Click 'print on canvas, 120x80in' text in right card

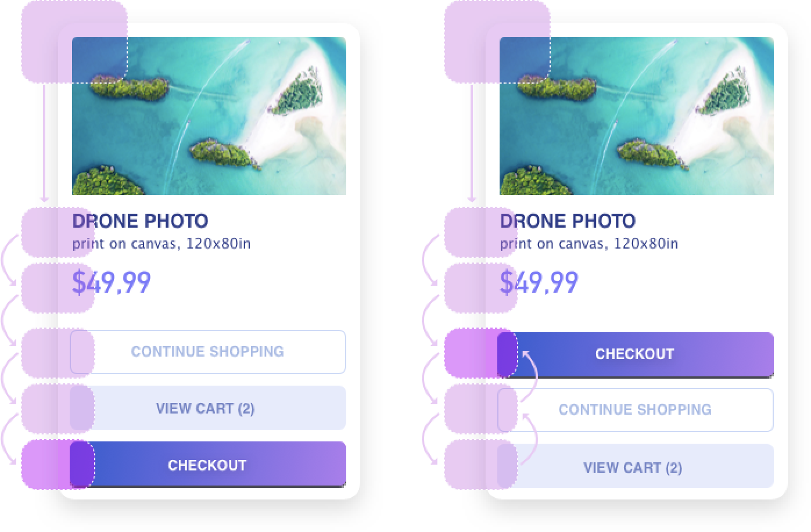click(589, 244)
